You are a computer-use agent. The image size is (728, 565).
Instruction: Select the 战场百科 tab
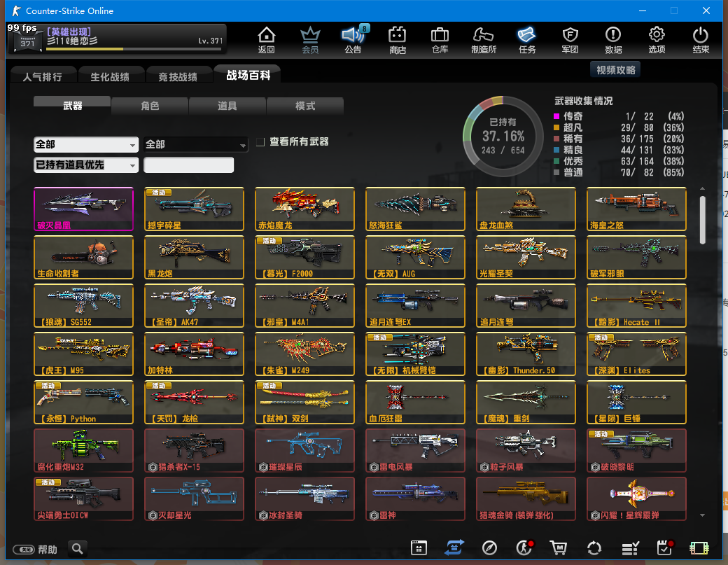[x=248, y=75]
